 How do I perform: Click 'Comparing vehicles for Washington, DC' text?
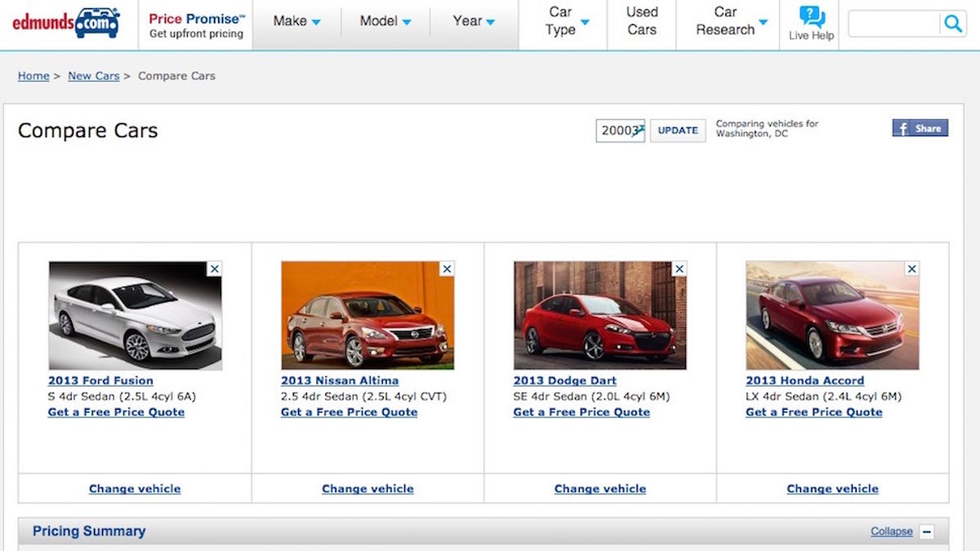click(767, 129)
